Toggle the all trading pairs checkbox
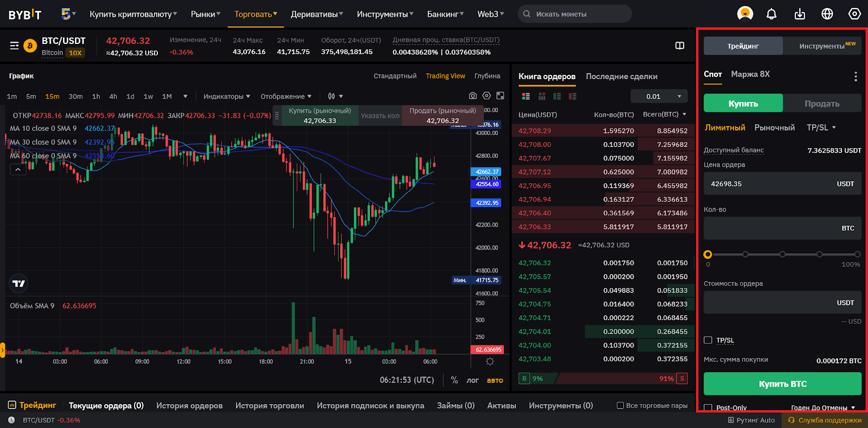Image resolution: width=868 pixels, height=428 pixels. [620, 405]
